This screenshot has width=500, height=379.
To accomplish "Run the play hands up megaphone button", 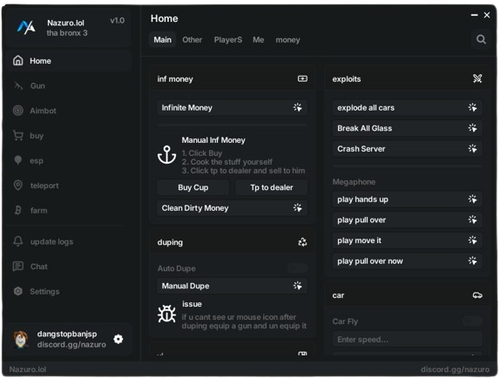I will pyautogui.click(x=407, y=199).
